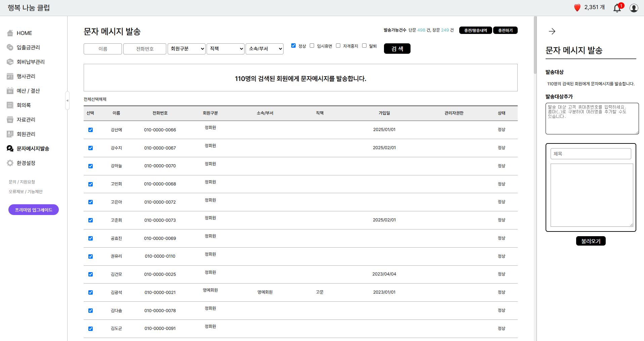This screenshot has width=644, height=341.
Task: Collapse the left sidebar with handle
Action: click(67, 100)
